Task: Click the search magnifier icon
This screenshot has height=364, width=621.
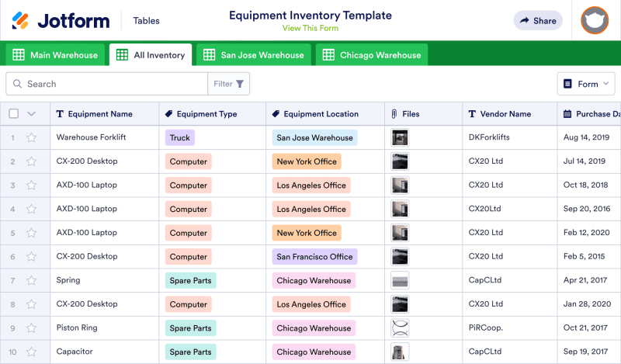Action: tap(17, 84)
